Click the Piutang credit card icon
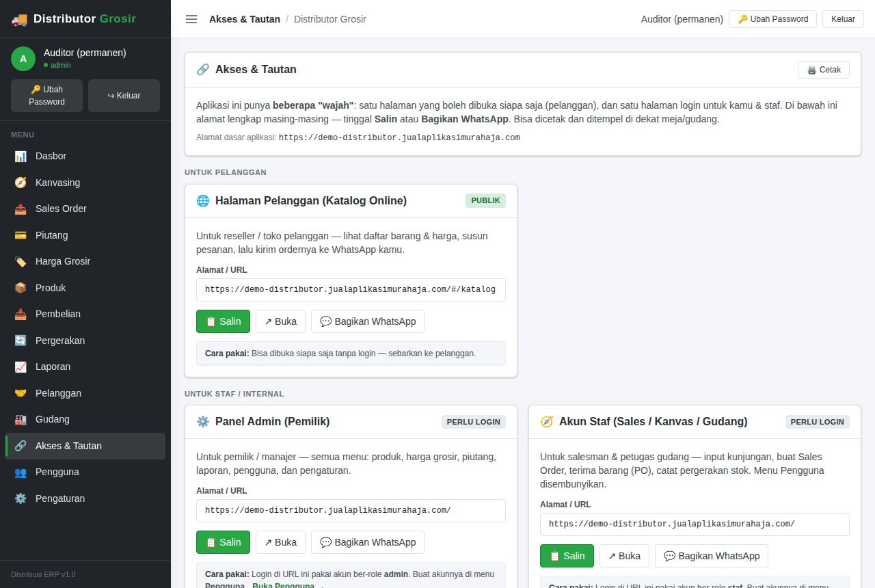875x588 pixels. [21, 235]
